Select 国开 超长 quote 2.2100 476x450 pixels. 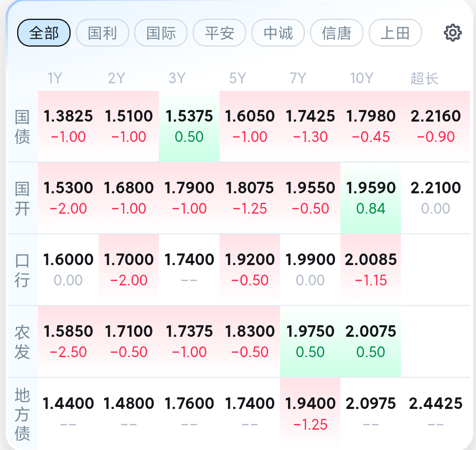coord(436,198)
